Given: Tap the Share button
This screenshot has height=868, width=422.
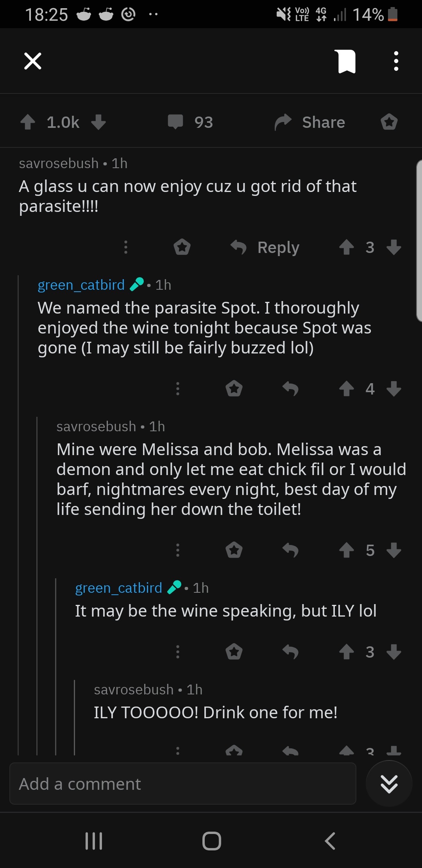Looking at the screenshot, I should [x=310, y=122].
